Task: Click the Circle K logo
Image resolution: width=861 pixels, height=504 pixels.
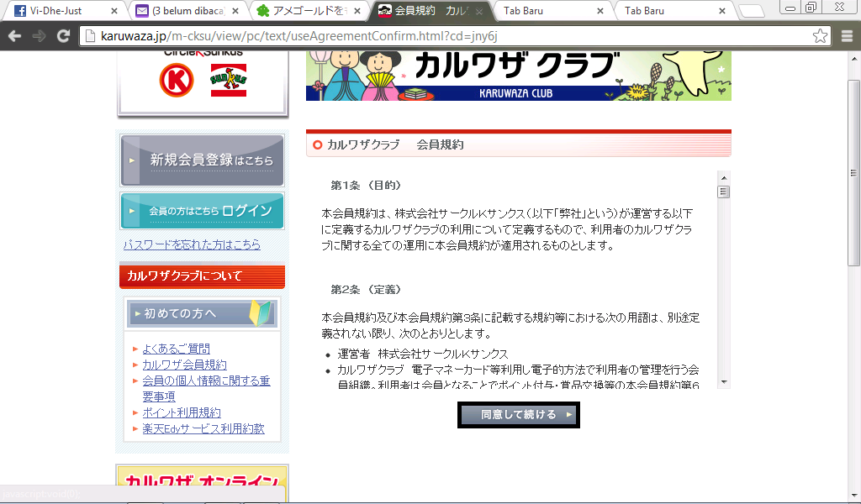Action: click(x=177, y=80)
